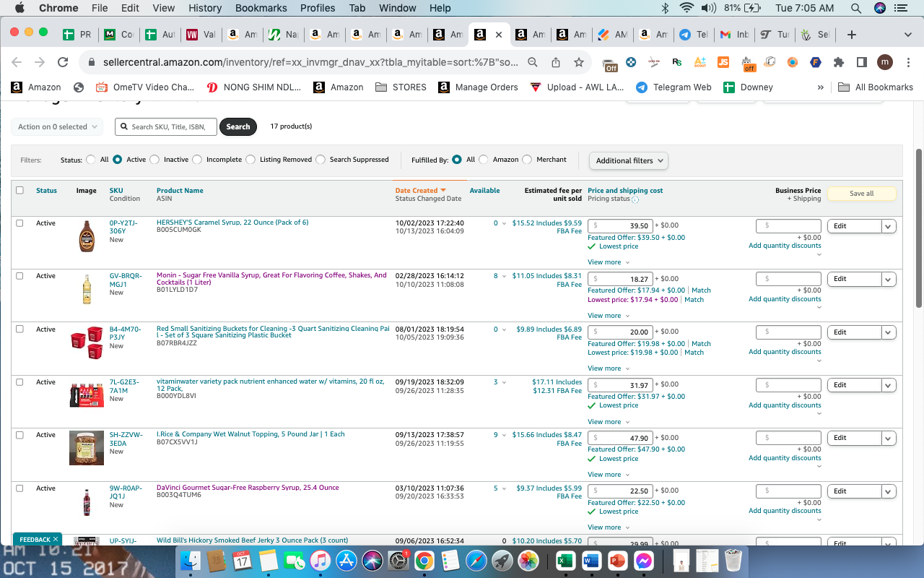This screenshot has width=924, height=578.
Task: Expand View more under HERSHEY'S pricing
Action: click(x=609, y=262)
